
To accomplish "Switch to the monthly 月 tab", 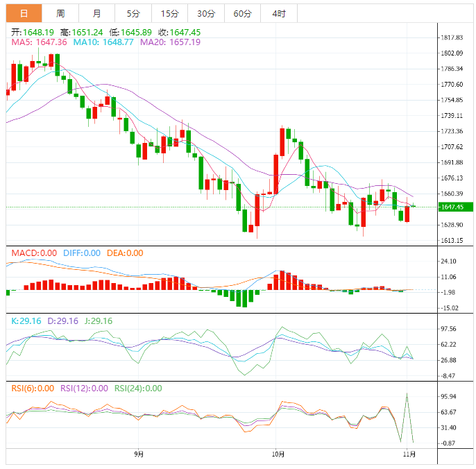I will (97, 13).
